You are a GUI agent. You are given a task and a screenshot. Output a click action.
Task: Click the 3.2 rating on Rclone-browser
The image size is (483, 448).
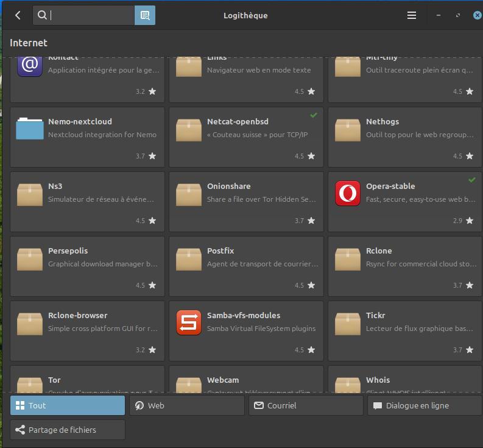[140, 350]
